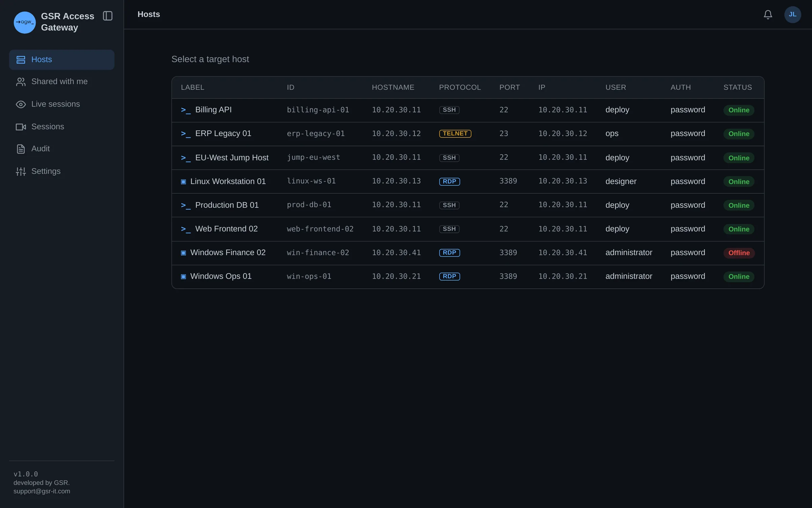Click the PORT column header

509,87
